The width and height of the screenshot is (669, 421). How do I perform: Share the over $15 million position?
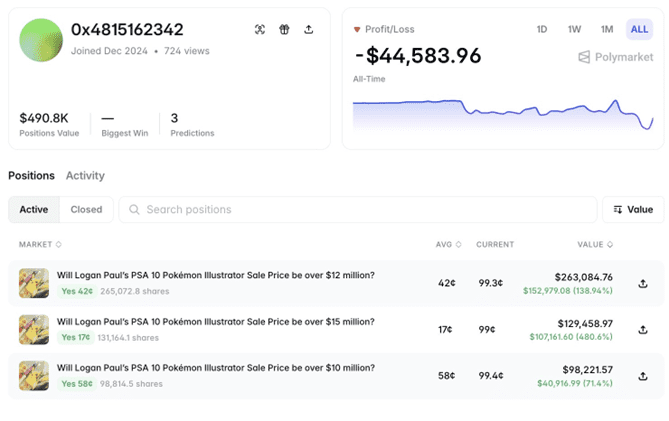pyautogui.click(x=642, y=330)
